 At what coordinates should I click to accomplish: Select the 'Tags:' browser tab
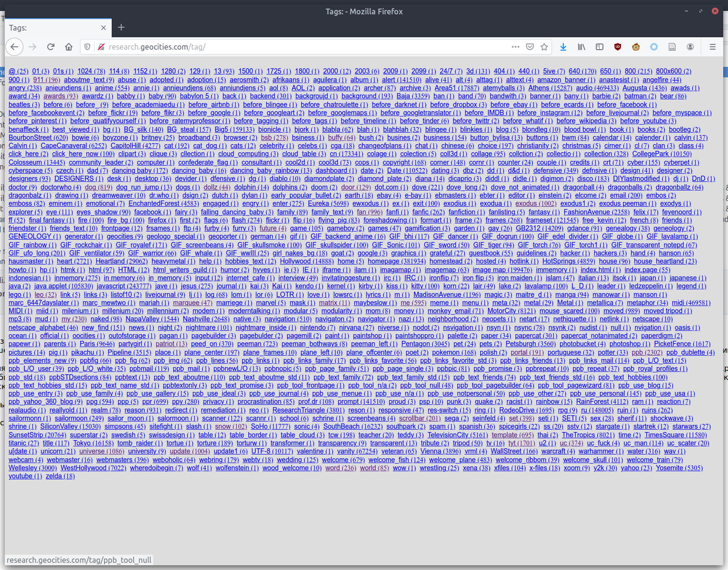click(x=53, y=28)
